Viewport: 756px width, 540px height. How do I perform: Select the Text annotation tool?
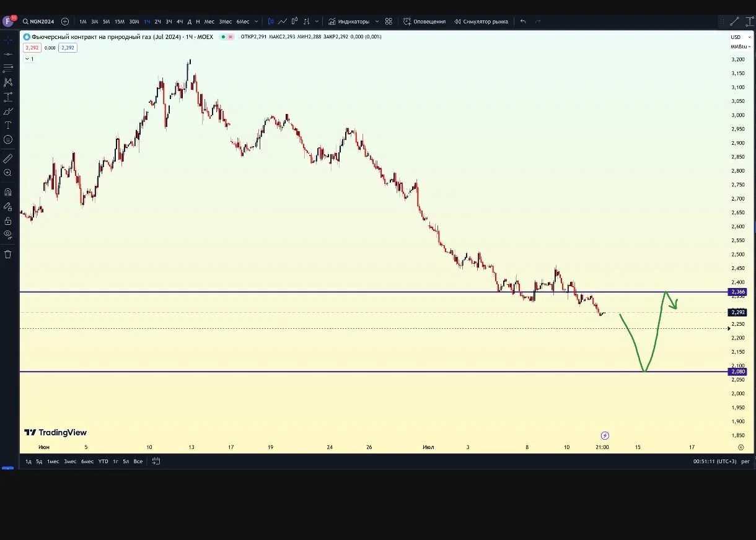coord(8,125)
